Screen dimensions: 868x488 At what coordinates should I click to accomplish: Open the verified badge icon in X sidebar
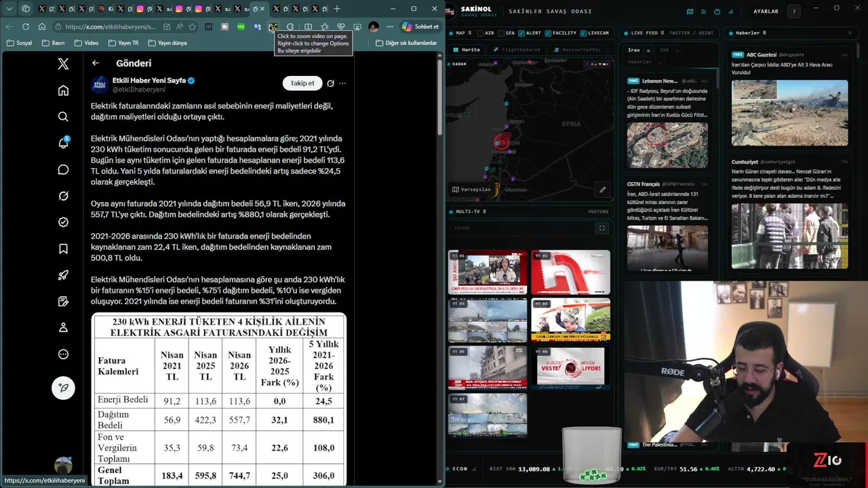tap(63, 222)
